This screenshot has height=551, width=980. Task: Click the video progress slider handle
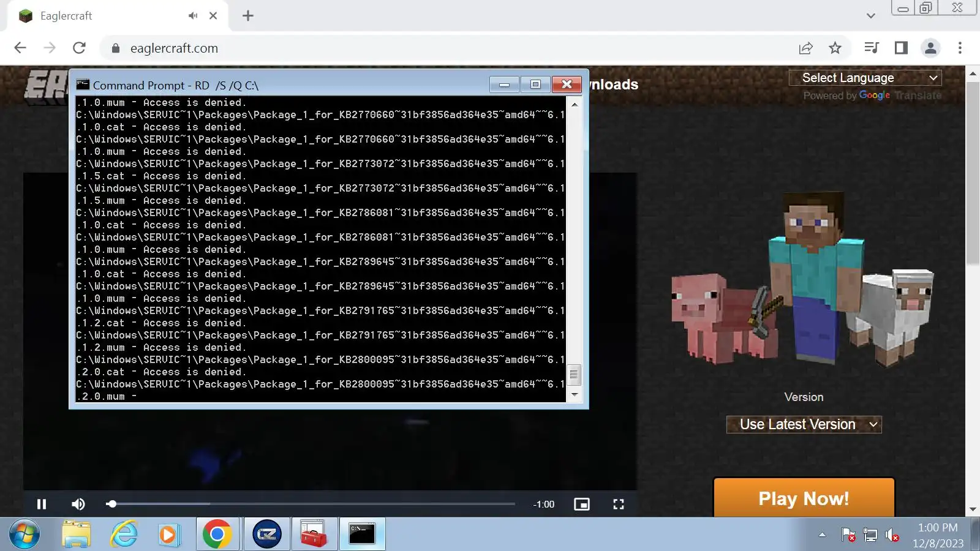[111, 504]
